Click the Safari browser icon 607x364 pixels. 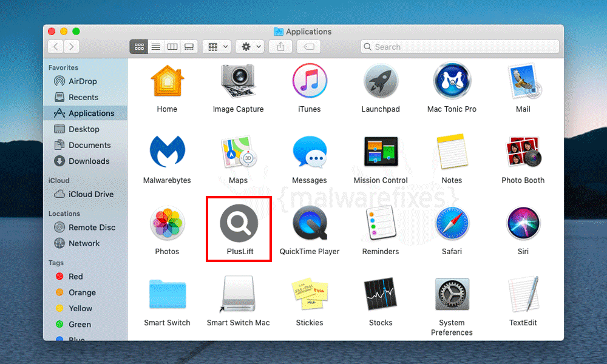pos(452,223)
